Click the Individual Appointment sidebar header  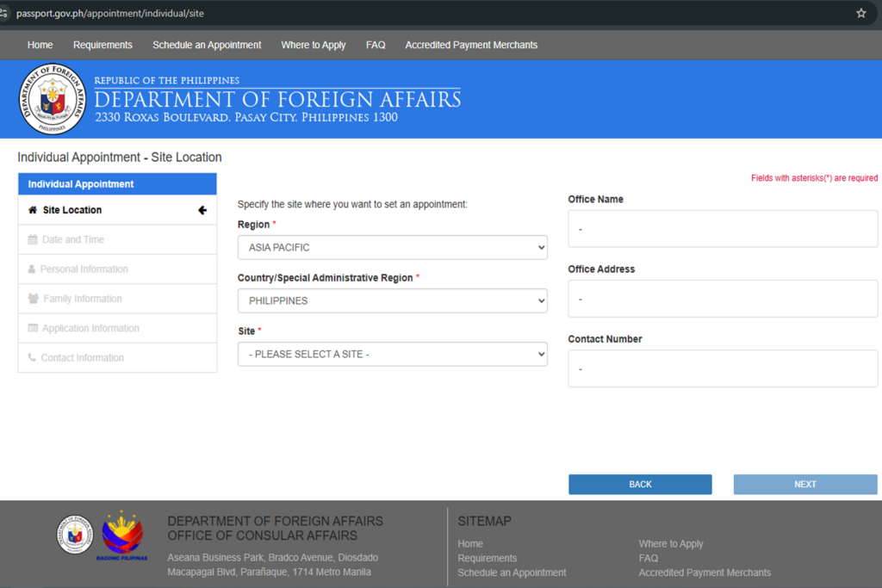(x=117, y=184)
